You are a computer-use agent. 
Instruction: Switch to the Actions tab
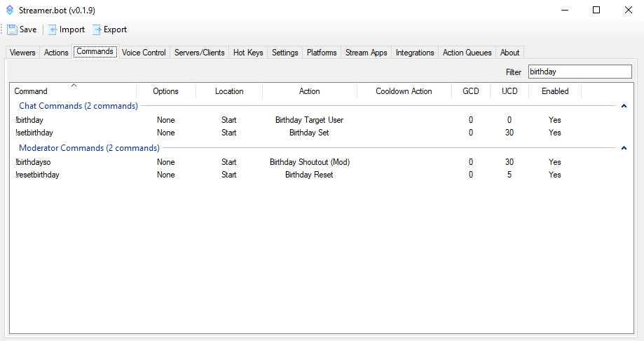click(x=56, y=53)
